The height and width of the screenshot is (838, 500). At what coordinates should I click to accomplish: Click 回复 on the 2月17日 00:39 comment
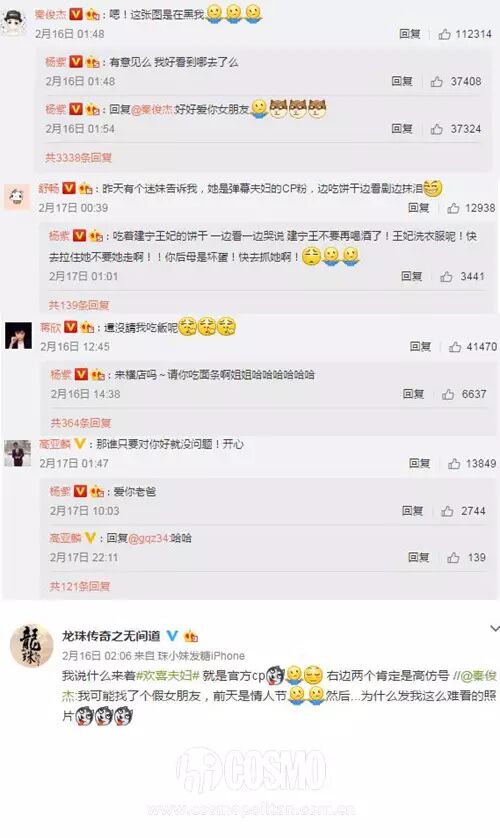click(419, 208)
